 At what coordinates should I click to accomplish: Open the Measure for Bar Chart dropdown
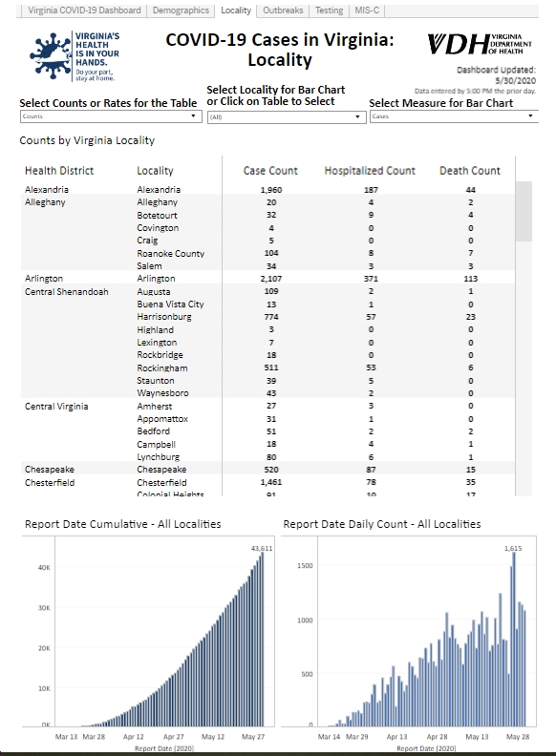click(x=454, y=116)
